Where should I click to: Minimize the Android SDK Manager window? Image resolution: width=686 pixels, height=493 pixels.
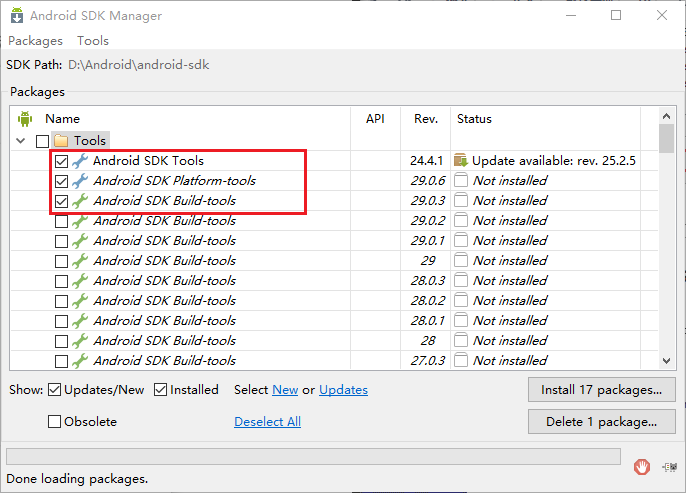click(x=571, y=15)
